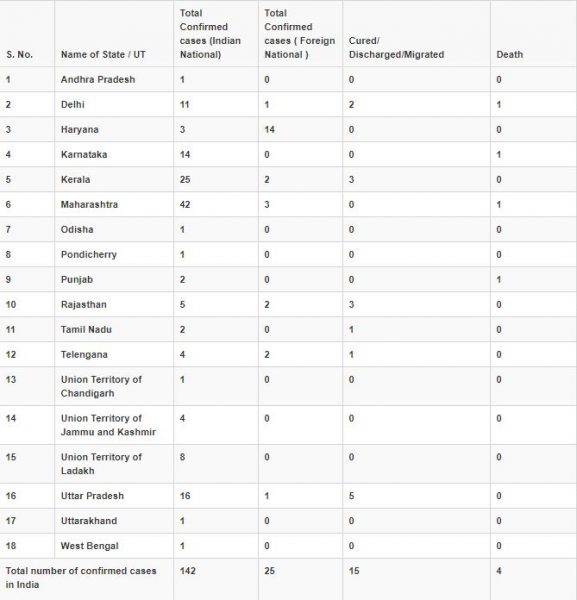Select the Punjab row name
577x600 pixels.
click(x=77, y=280)
